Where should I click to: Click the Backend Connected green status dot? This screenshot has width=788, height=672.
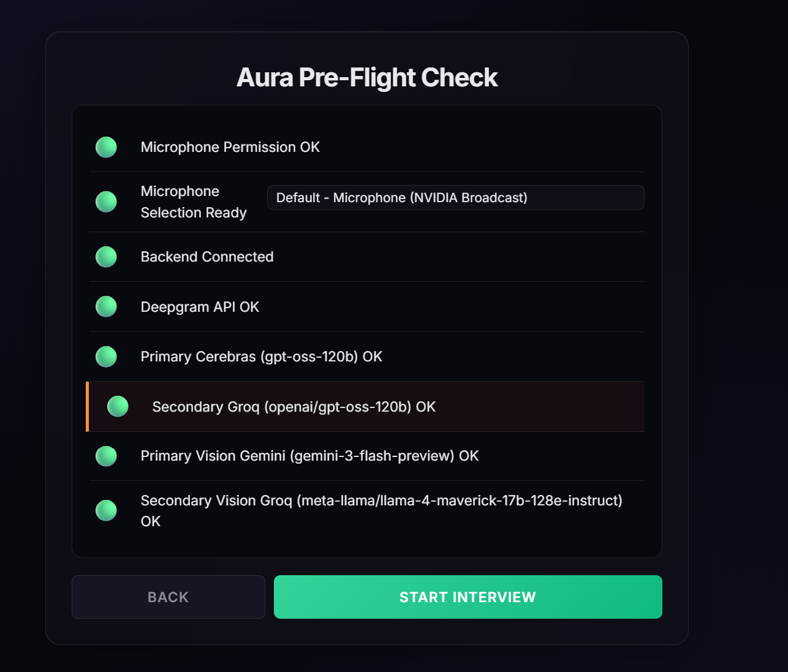[106, 257]
